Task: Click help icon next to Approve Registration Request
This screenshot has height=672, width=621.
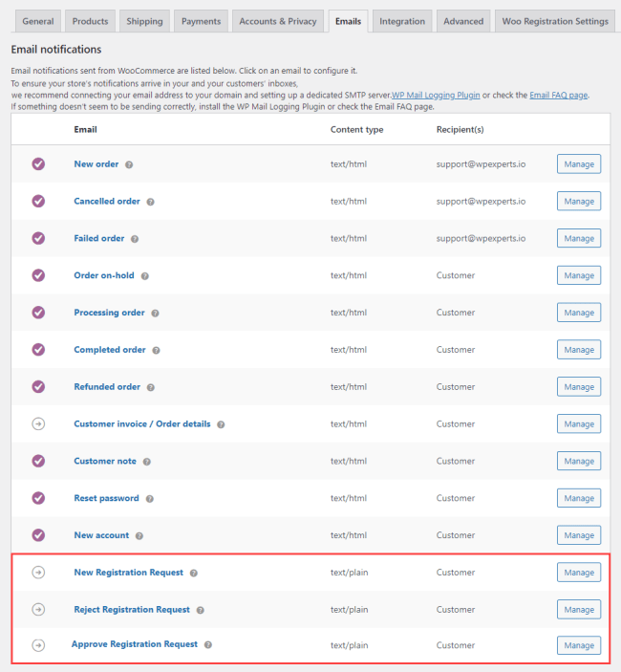Action: [207, 645]
